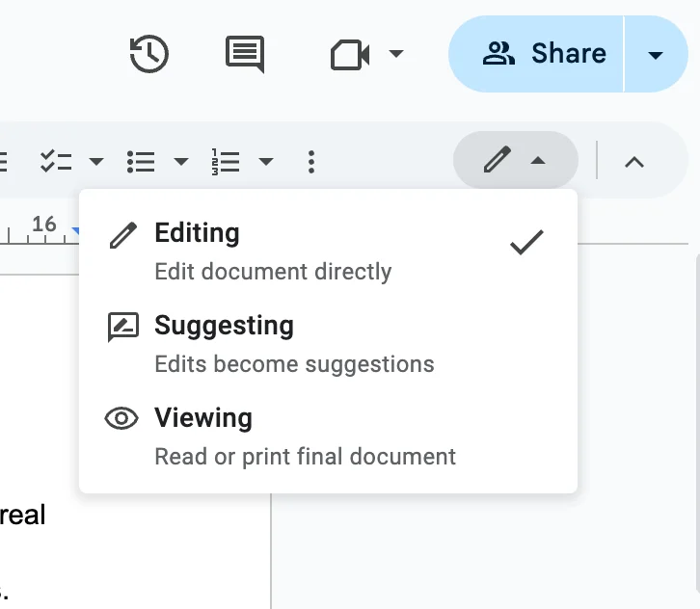Click the three-dot More options icon
This screenshot has height=609, width=700.
[x=310, y=162]
